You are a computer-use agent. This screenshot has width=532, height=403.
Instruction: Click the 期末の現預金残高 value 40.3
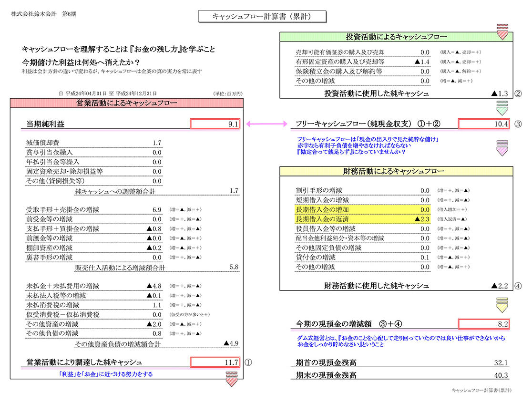pyautogui.click(x=502, y=375)
